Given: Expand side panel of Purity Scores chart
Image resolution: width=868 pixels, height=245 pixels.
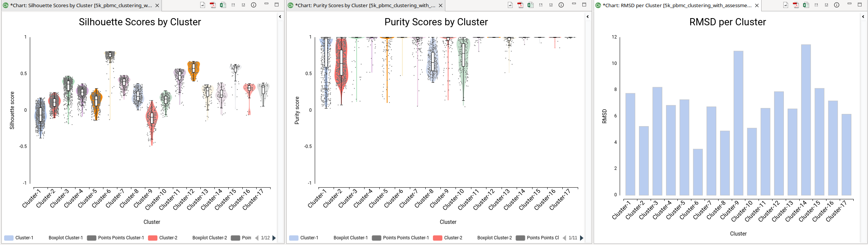Looking at the screenshot, I should (588, 17).
